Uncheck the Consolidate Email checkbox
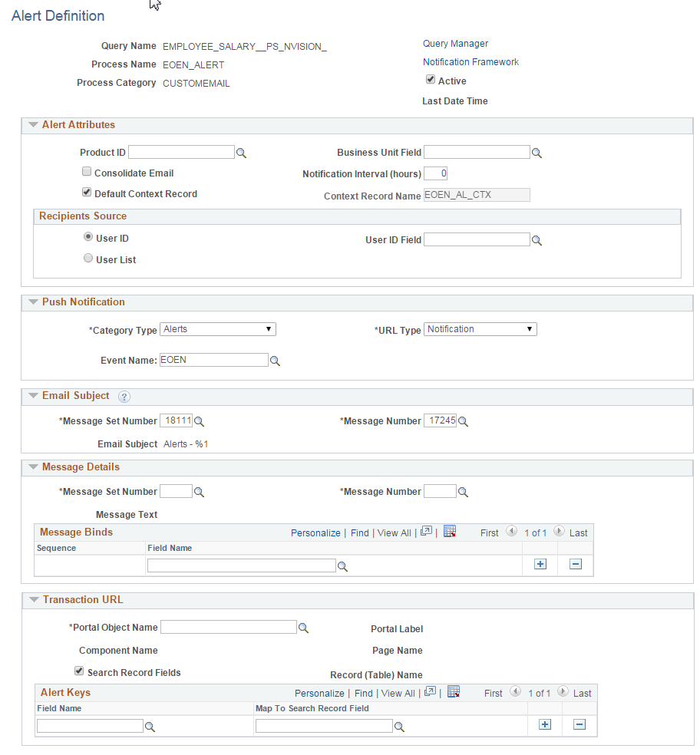Screen dimensions: 700x755 coord(87,171)
